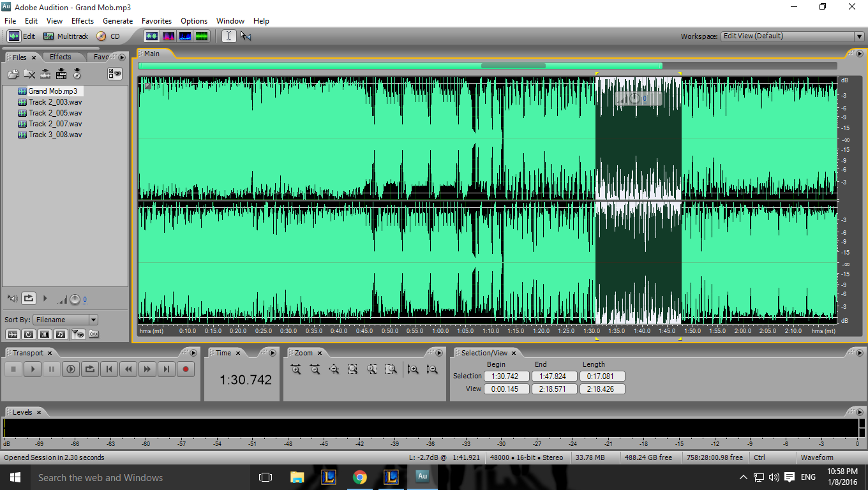Open Zoom panel options arrow
The width and height of the screenshot is (868, 490).
438,352
